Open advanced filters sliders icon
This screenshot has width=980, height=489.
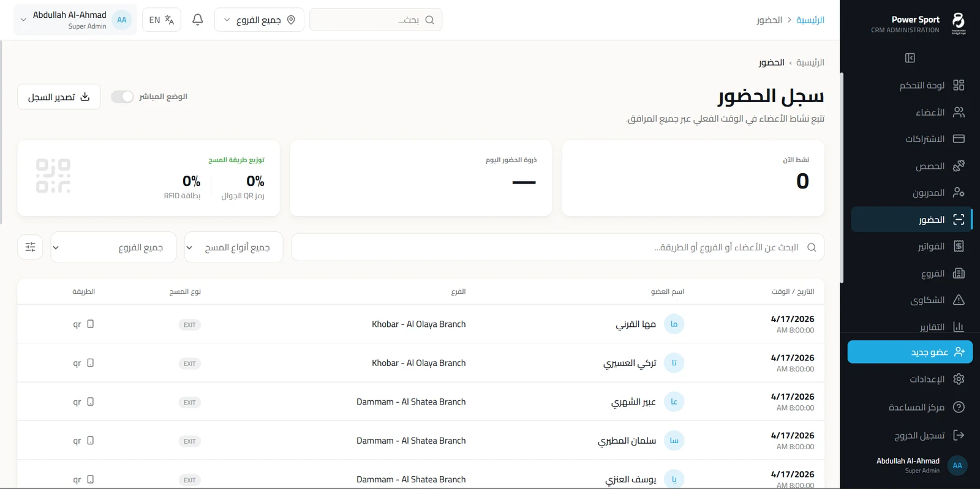pos(30,247)
